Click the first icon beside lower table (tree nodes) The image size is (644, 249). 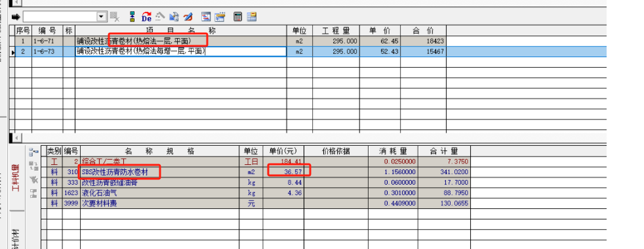(34, 152)
